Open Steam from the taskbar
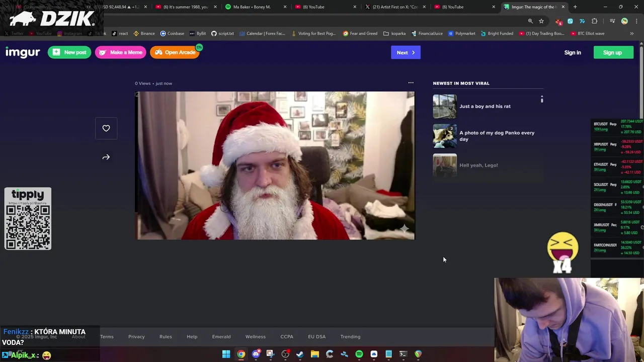The width and height of the screenshot is (644, 362). coord(300,354)
